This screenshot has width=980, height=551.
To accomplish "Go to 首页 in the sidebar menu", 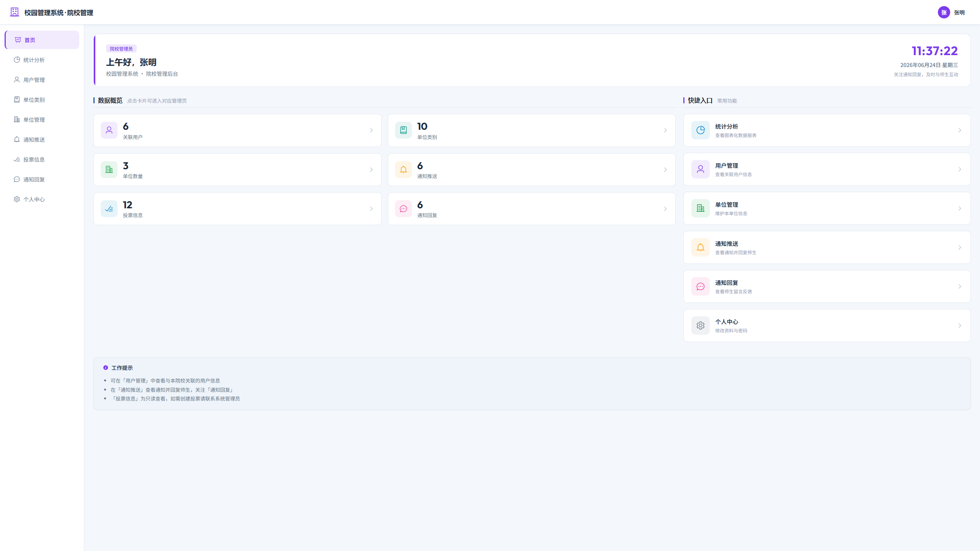I will tap(42, 40).
